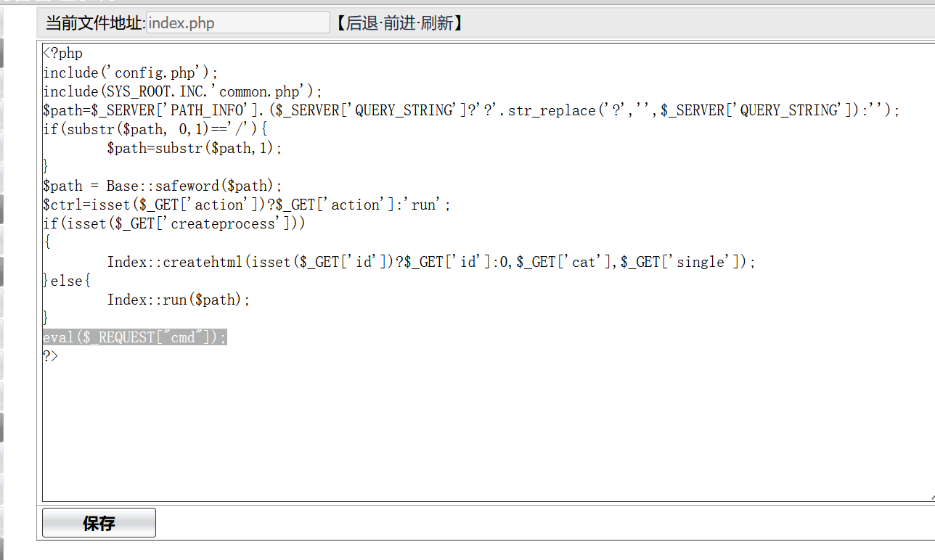Image resolution: width=935 pixels, height=560 pixels.
Task: Click the if(substr($path, 0,1)=='/') line
Action: click(x=155, y=129)
